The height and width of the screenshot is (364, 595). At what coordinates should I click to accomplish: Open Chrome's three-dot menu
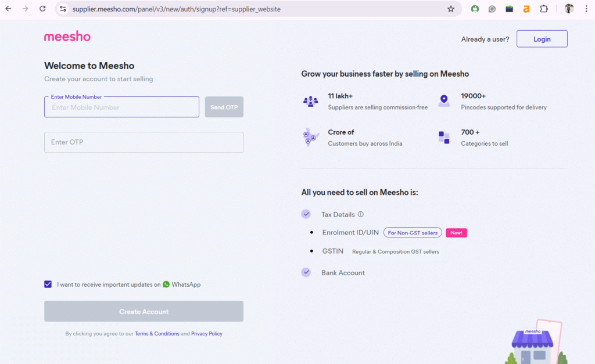pos(587,9)
